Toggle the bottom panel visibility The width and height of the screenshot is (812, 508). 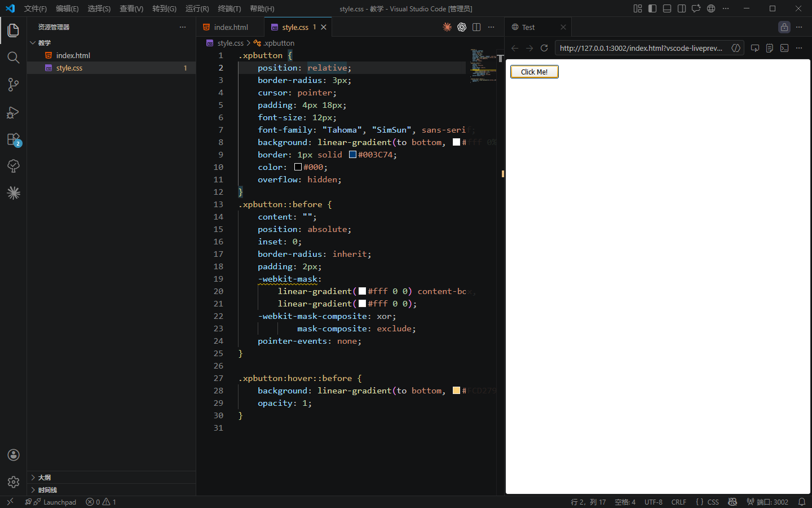click(667, 8)
